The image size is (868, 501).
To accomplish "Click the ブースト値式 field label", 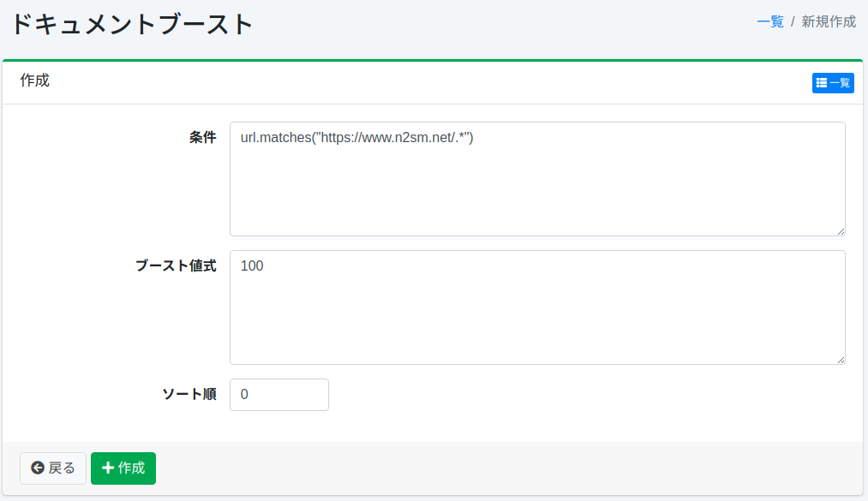I will click(x=176, y=266).
